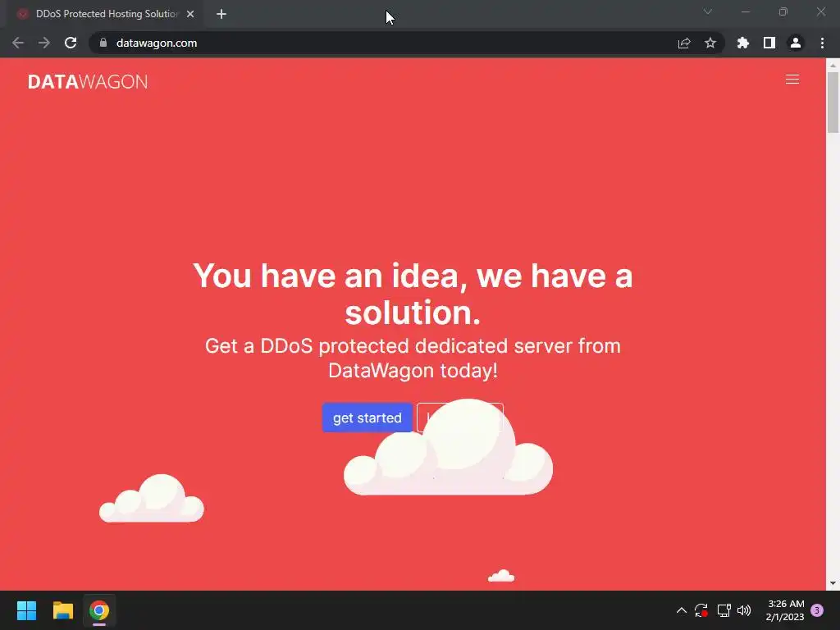
Task: Open a new browser tab
Action: [221, 14]
